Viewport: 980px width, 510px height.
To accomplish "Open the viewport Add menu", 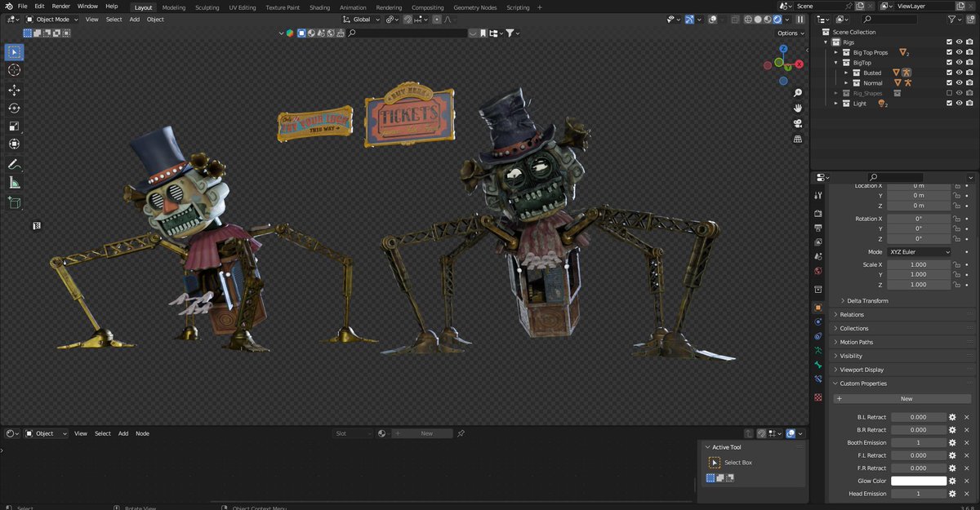I will coord(135,19).
